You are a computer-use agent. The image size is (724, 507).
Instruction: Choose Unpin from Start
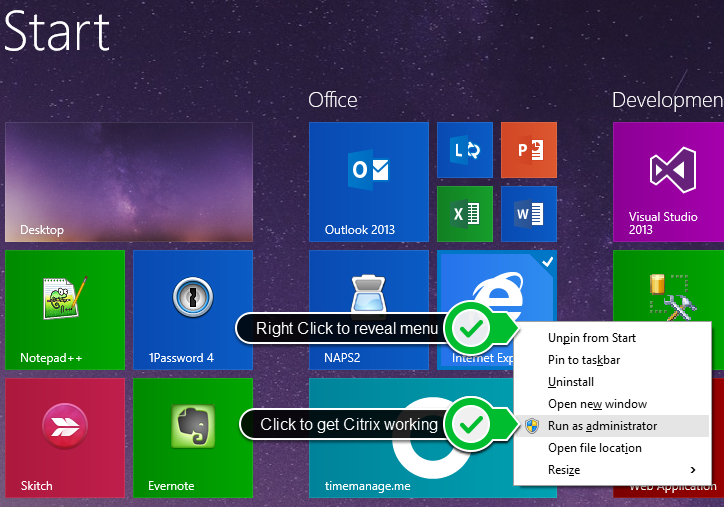592,338
